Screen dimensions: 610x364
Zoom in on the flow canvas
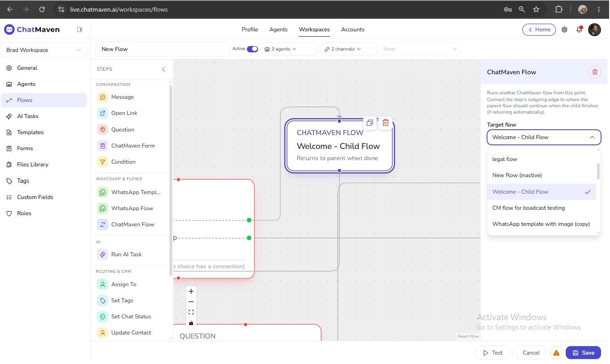click(191, 291)
